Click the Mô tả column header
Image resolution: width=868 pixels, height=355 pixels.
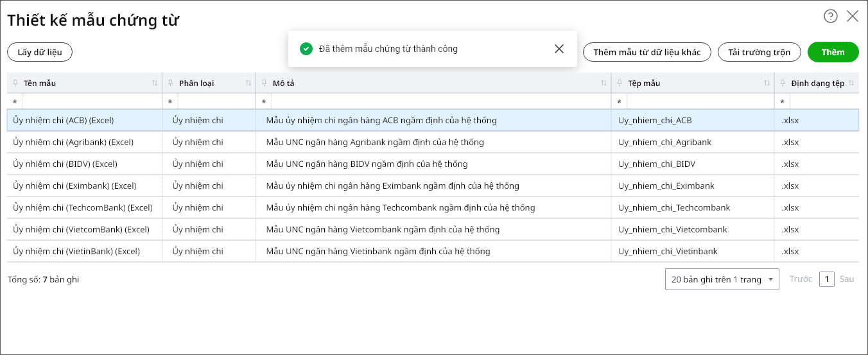pos(433,83)
